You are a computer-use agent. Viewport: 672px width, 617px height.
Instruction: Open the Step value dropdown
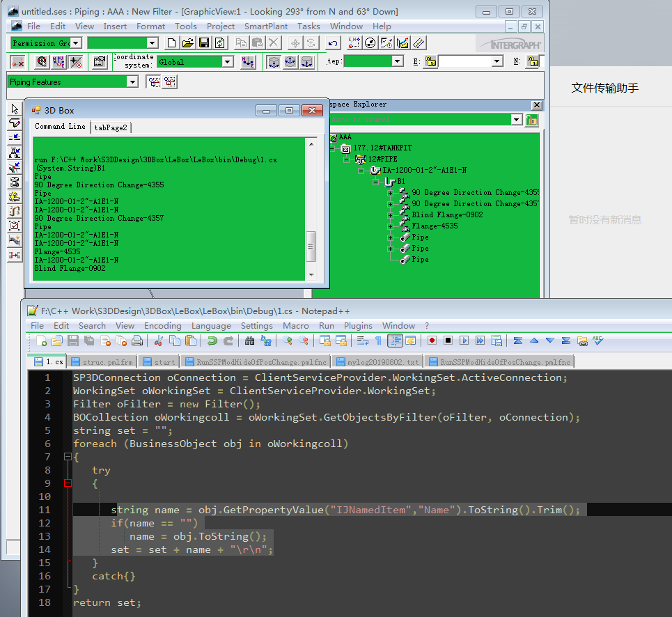pyautogui.click(x=398, y=61)
